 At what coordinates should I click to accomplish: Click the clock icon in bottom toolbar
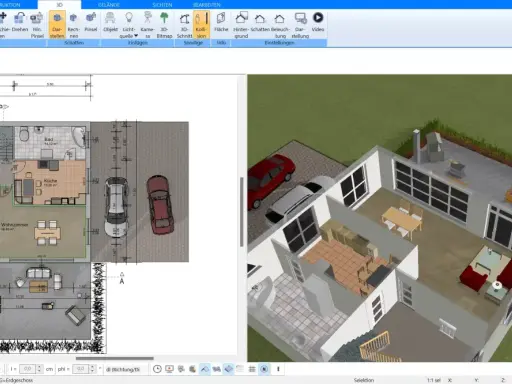tap(157, 369)
